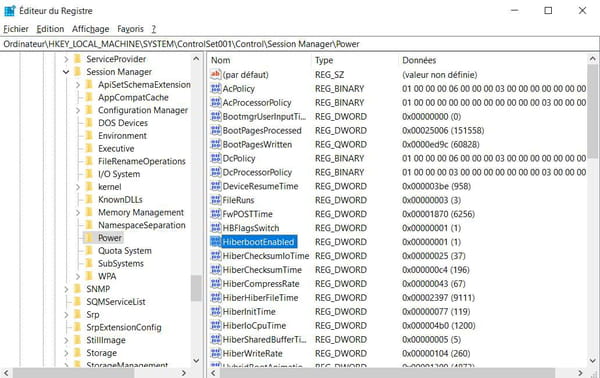Click the FileRuns value icon
This screenshot has height=378, width=600.
[x=216, y=200]
